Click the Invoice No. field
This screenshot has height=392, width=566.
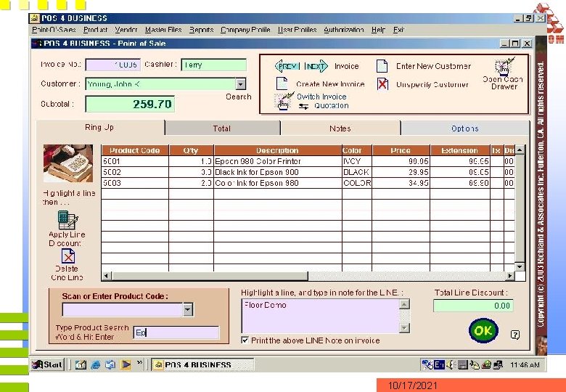tap(113, 65)
